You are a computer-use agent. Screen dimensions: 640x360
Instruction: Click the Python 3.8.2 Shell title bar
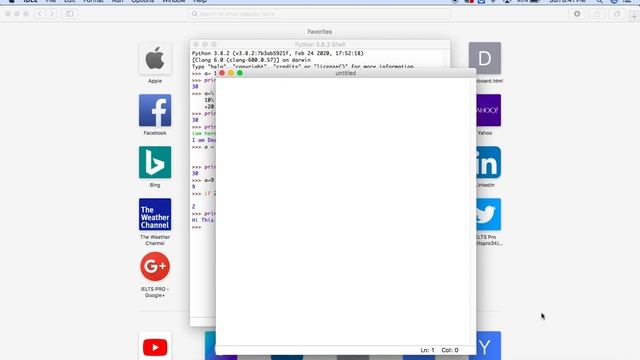click(320, 44)
